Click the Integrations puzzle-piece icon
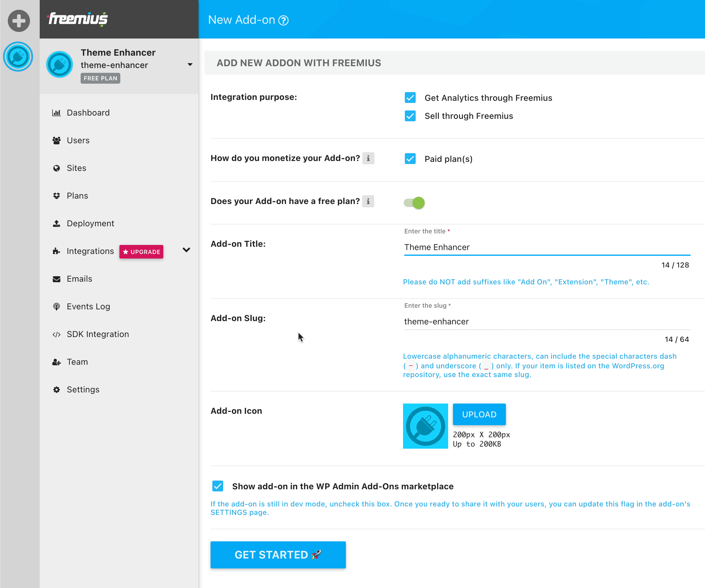 point(57,251)
